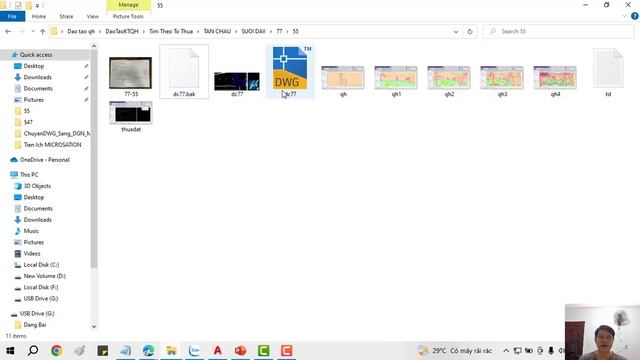Select the qh1 image file
The image size is (640, 360).
[396, 78]
